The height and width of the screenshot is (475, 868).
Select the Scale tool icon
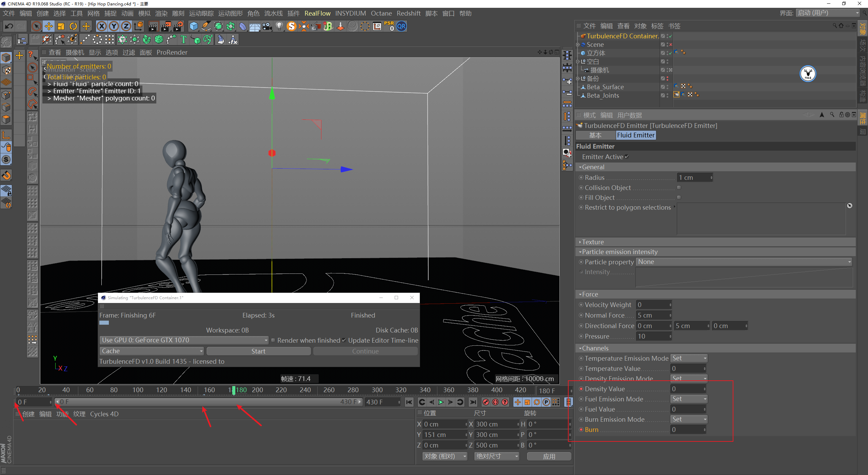[x=61, y=26]
